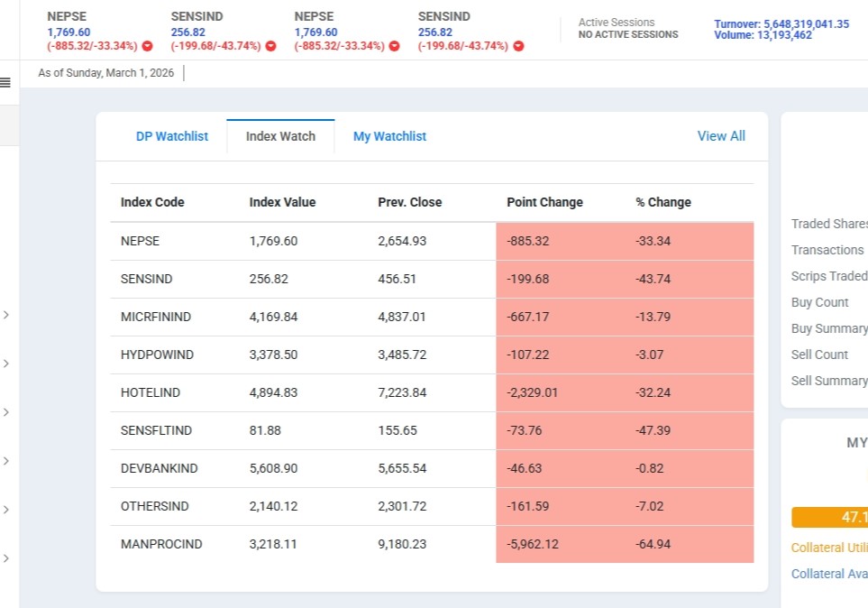Image resolution: width=868 pixels, height=608 pixels.
Task: Click percent change -64.94
Action: click(653, 544)
